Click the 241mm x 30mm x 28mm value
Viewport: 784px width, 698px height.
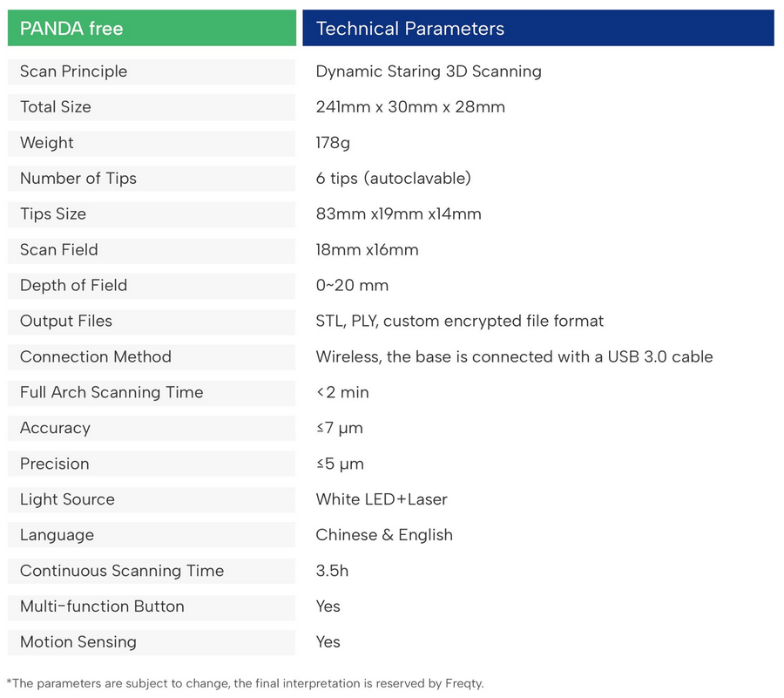click(x=409, y=107)
